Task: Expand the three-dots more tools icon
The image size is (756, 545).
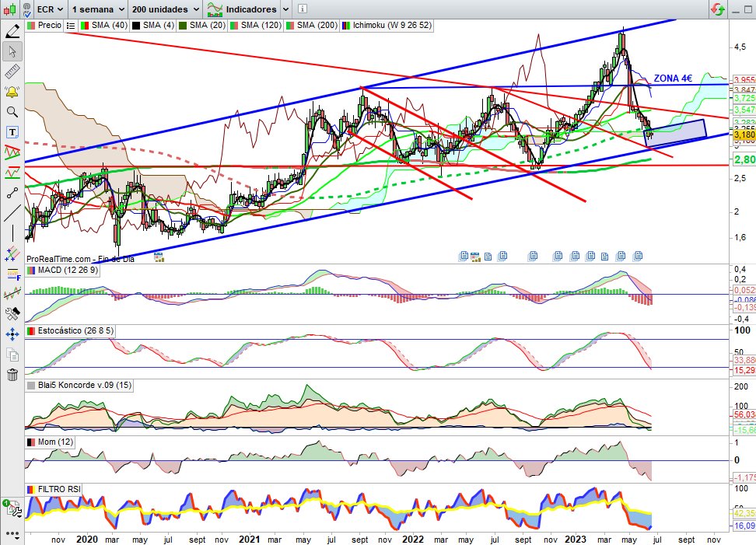Action: click(x=12, y=534)
